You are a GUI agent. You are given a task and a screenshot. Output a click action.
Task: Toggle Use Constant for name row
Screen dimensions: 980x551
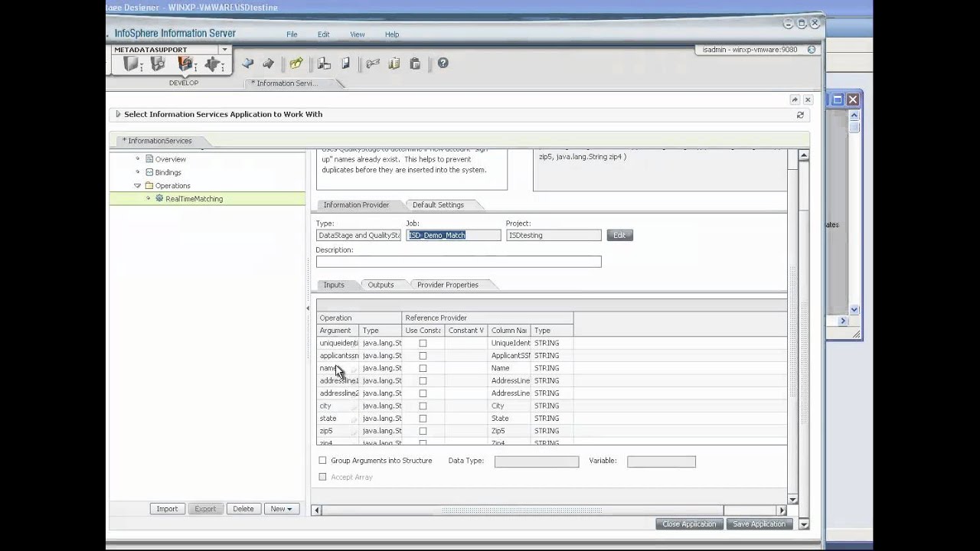tap(423, 368)
